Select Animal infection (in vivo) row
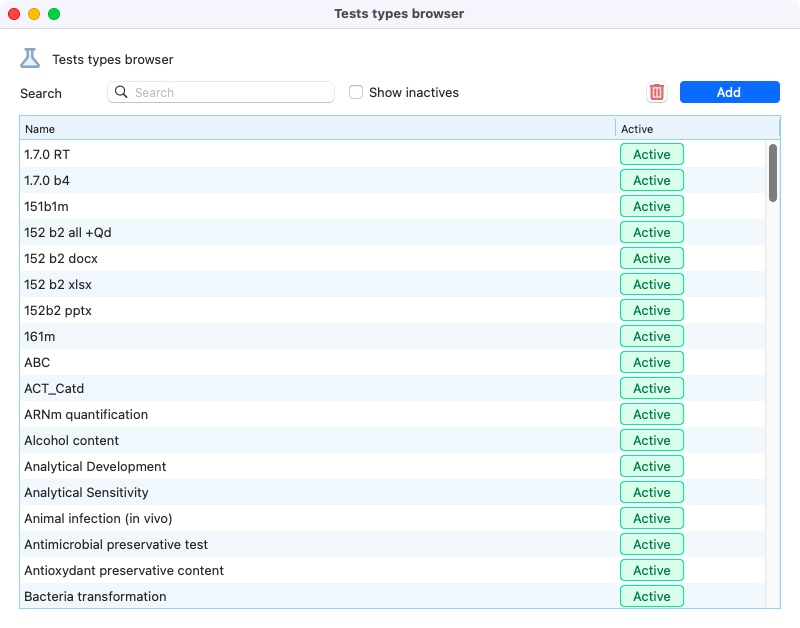Viewport: 800px width, 628px height. 392,518
